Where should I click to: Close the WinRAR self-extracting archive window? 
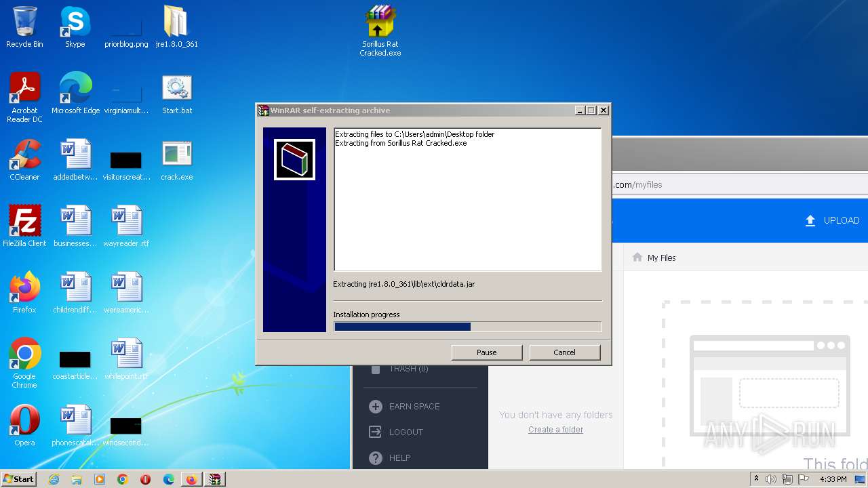click(604, 110)
